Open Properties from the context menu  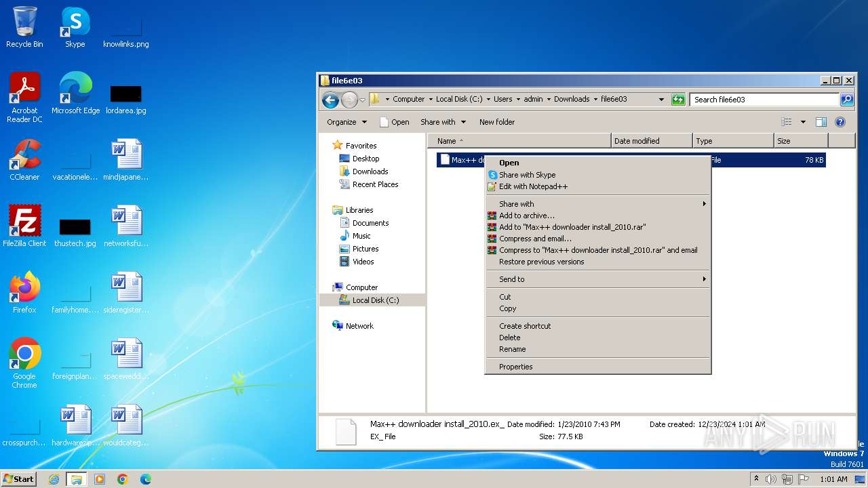tap(598, 367)
